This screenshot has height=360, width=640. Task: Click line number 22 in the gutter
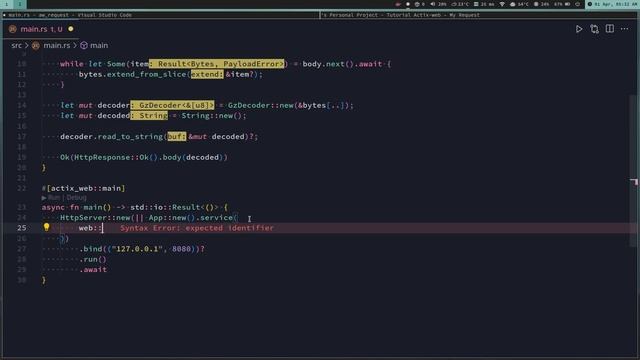point(21,188)
